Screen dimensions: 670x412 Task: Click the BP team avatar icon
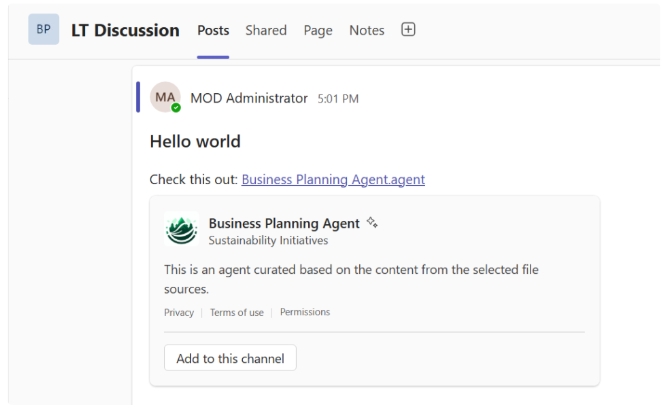pos(42,30)
